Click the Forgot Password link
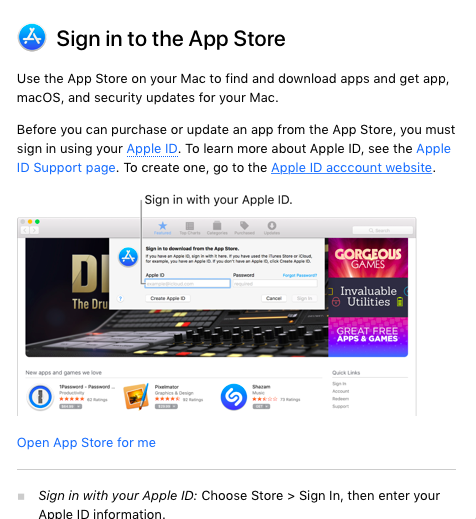Viewport: 476px width, 519px height. coord(300,275)
